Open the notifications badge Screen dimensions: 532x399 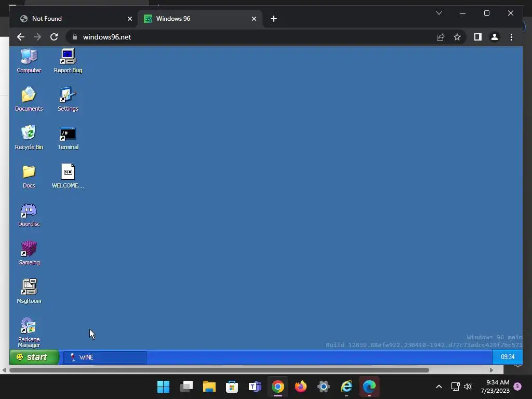tap(517, 387)
